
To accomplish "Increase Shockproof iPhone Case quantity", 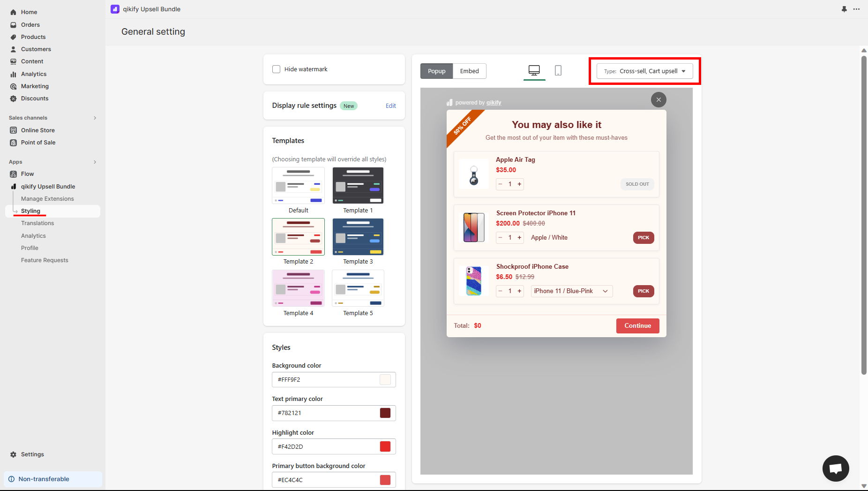I will point(519,291).
